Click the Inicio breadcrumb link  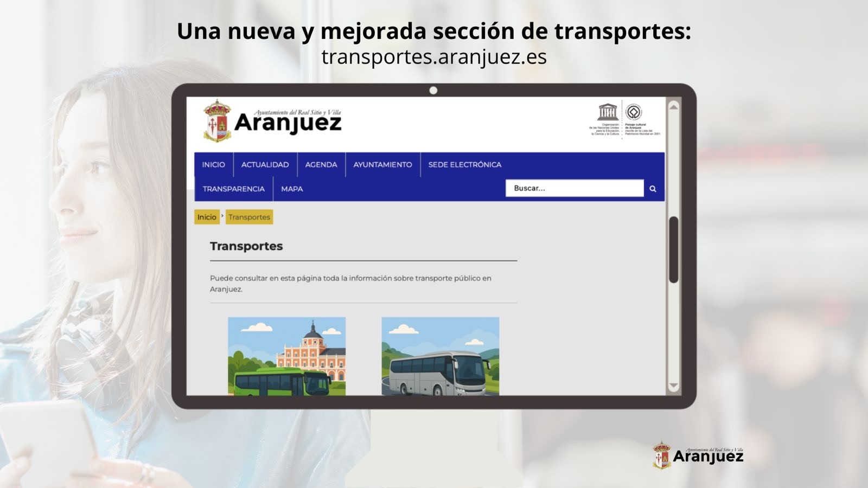point(207,217)
